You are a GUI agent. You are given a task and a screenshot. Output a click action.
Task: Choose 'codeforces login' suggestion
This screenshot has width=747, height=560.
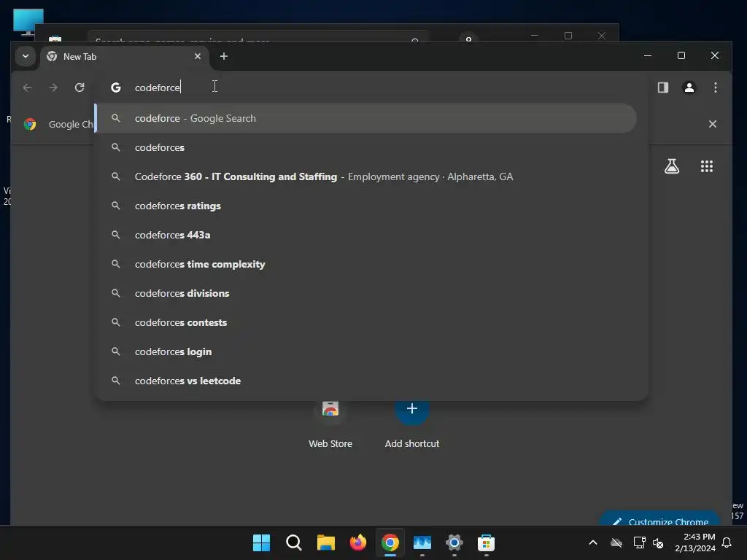click(x=365, y=351)
